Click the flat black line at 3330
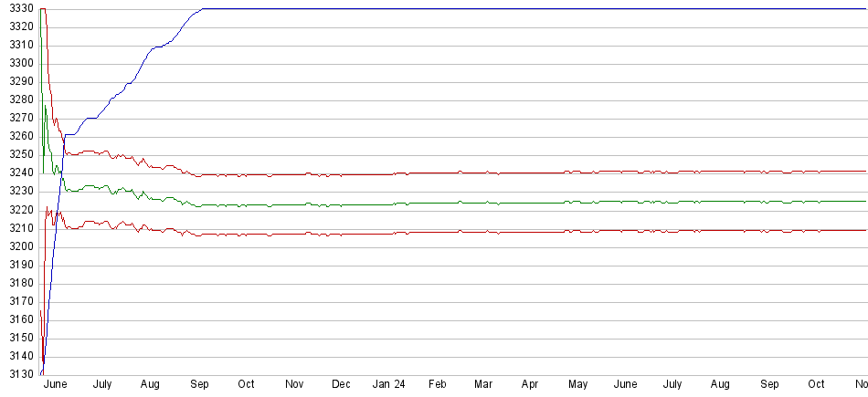868x397 pixels. click(548, 8)
